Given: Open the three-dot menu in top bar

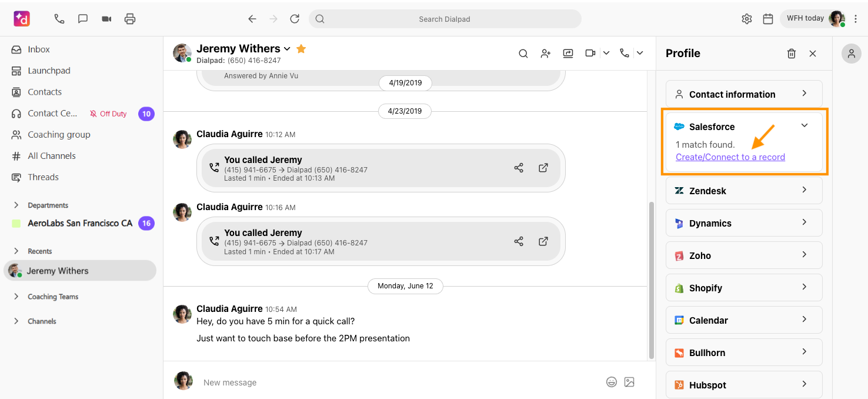Looking at the screenshot, I should (x=856, y=19).
